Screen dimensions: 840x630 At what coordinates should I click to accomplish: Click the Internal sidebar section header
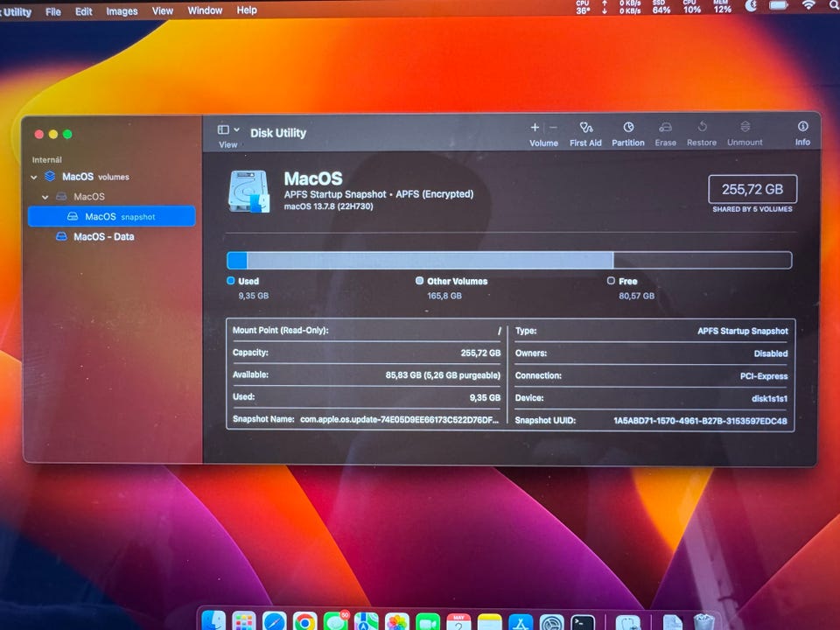(46, 159)
